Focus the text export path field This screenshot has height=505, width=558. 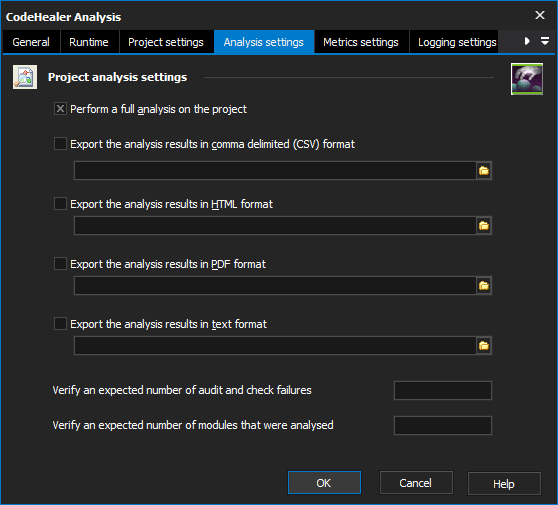click(275, 345)
